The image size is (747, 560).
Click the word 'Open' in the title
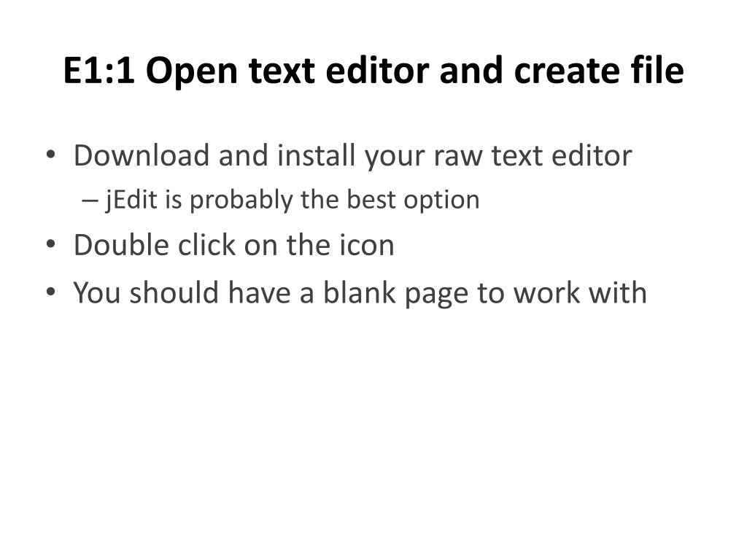click(x=192, y=71)
